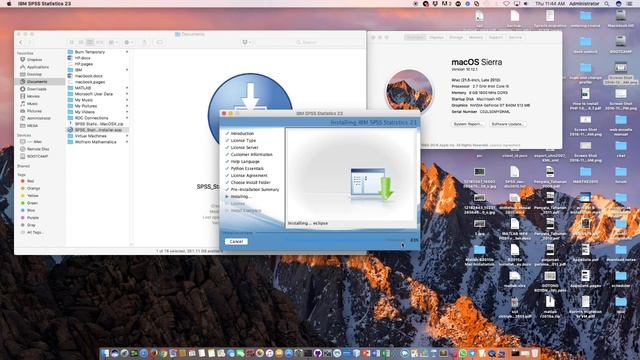
Task: Open Desktop in Finder sidebar
Action: [x=34, y=74]
